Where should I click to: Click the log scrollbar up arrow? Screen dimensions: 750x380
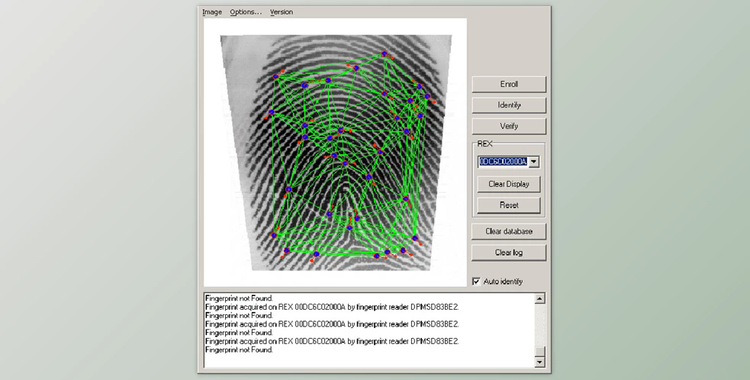[540, 299]
